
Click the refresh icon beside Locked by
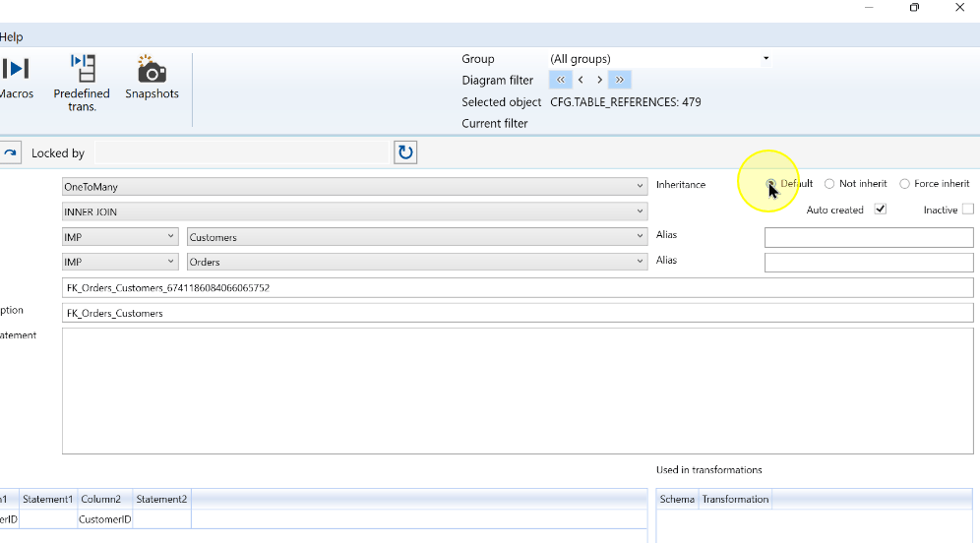405,152
